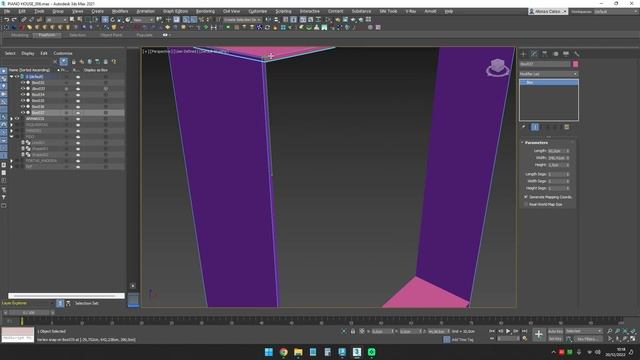Click Add Time Tag

click(462, 340)
